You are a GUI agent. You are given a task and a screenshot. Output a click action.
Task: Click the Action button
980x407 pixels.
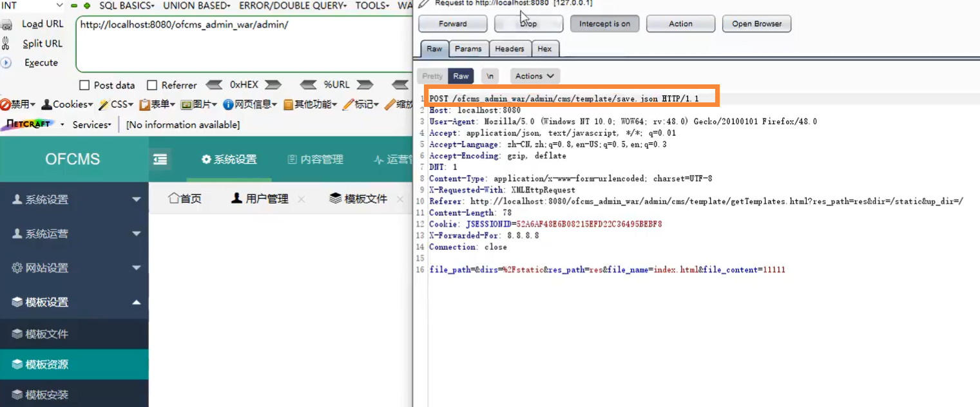(x=680, y=24)
